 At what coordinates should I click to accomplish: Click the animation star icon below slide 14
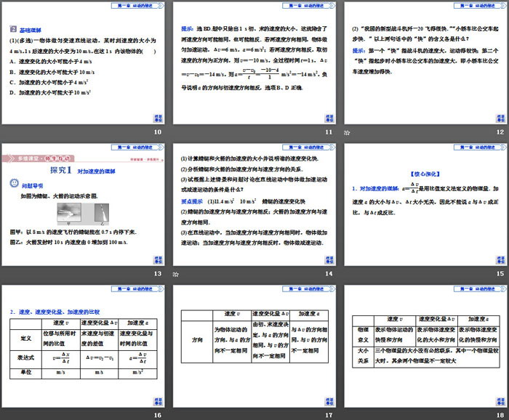point(177,274)
